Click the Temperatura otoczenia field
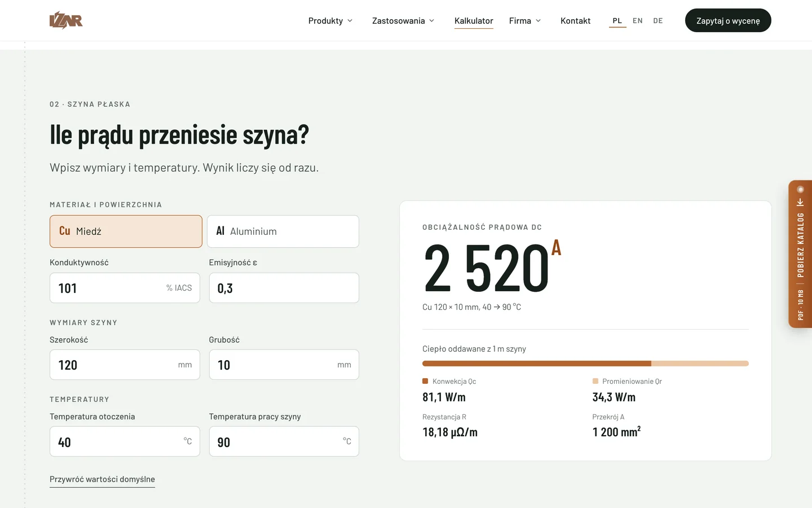The image size is (812, 508). click(x=125, y=441)
